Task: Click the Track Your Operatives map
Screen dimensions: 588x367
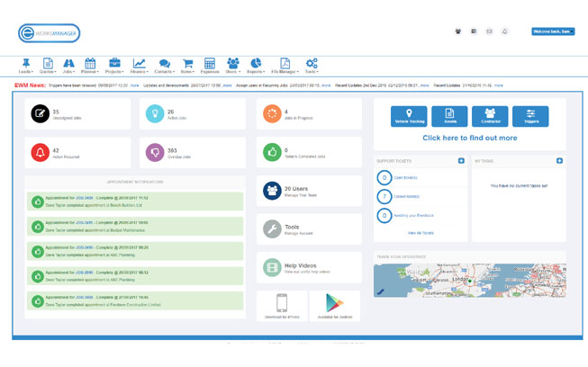Action: 469,280
